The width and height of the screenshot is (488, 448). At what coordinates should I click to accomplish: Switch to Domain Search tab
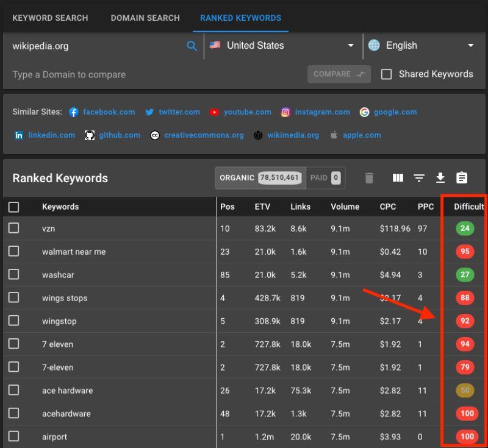coord(145,18)
